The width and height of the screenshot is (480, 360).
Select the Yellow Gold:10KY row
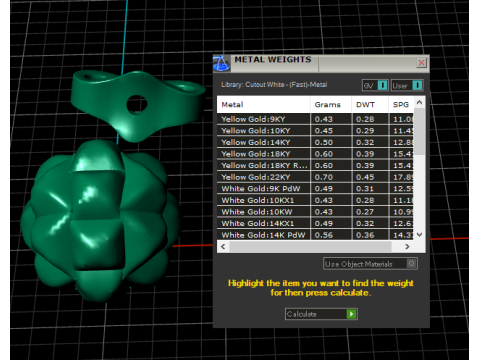point(315,131)
